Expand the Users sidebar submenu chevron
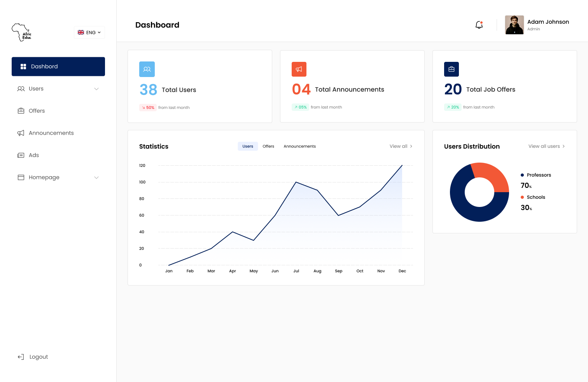588x382 pixels. coord(96,89)
